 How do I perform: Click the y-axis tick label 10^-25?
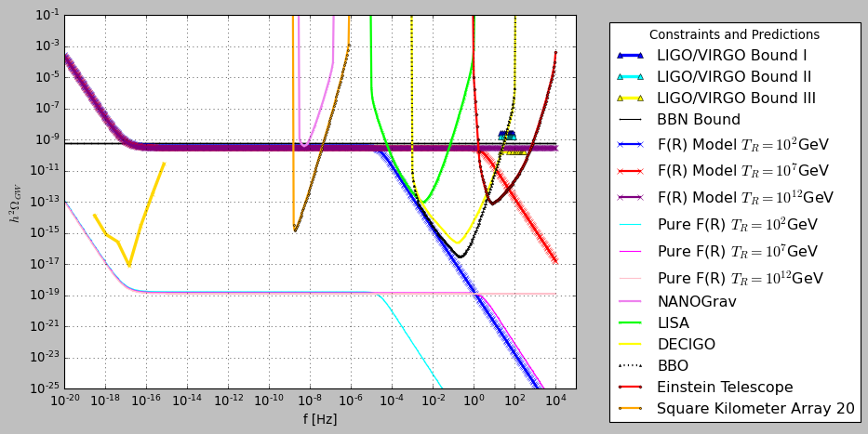[47, 388]
